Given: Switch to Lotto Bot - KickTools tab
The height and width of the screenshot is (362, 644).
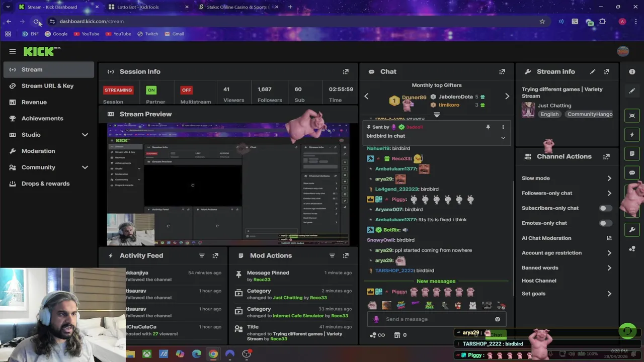Looking at the screenshot, I should [148, 7].
